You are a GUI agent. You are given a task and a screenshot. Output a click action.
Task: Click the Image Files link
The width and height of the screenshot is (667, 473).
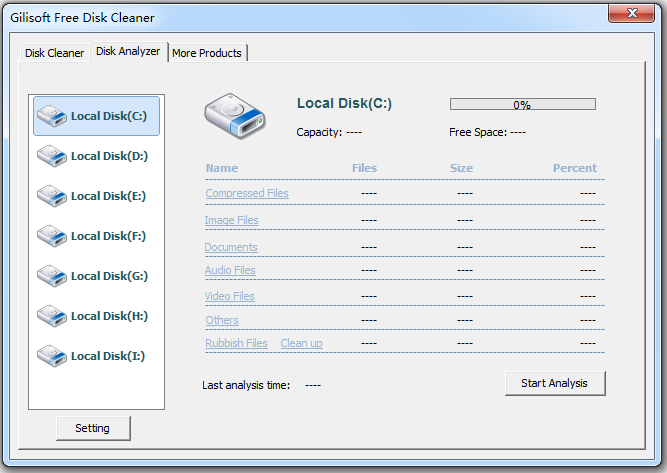coord(231,220)
